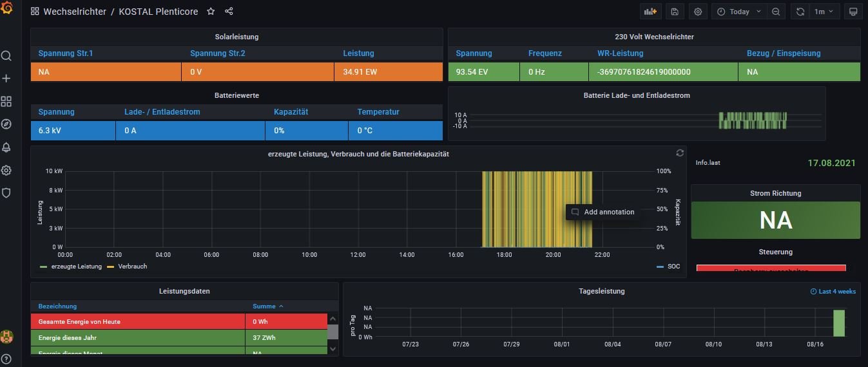Screen dimensions: 868x367
Task: Expand the 1m refresh interval dropdown
Action: (x=824, y=12)
